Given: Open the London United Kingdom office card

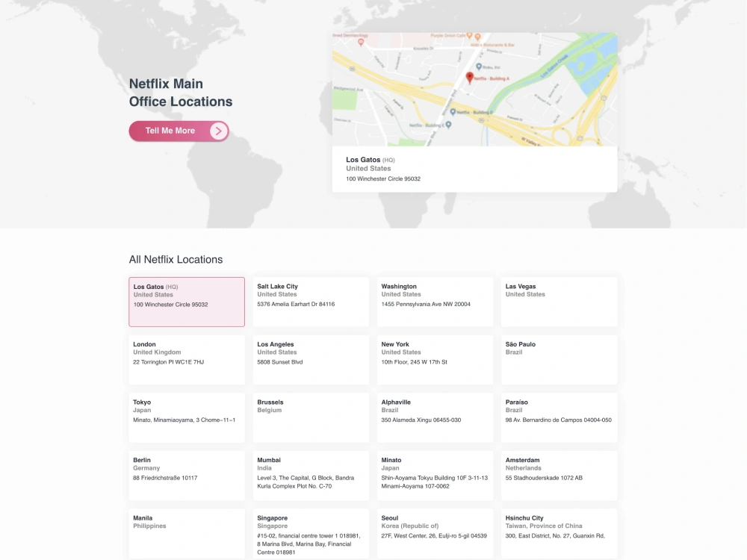Looking at the screenshot, I should (186, 359).
